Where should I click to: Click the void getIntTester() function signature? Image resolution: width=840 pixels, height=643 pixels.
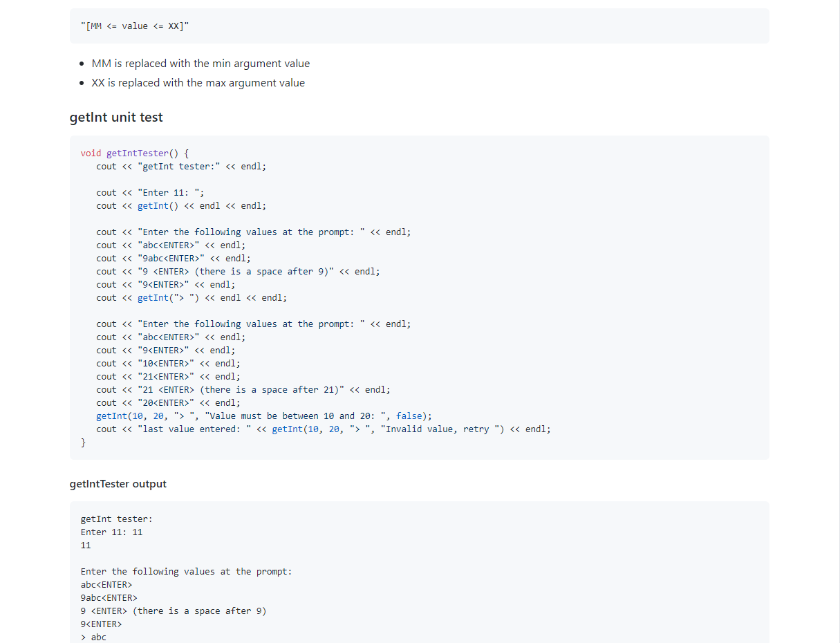point(134,153)
